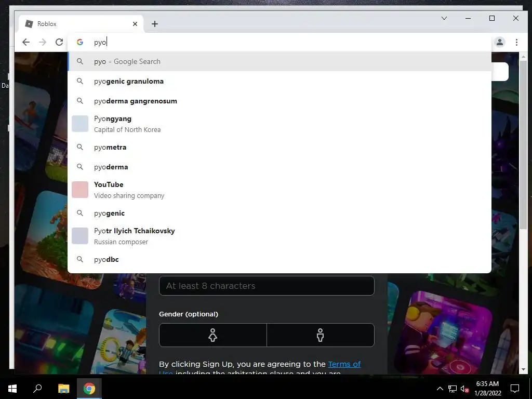Open the Terms of Use link

click(x=344, y=364)
